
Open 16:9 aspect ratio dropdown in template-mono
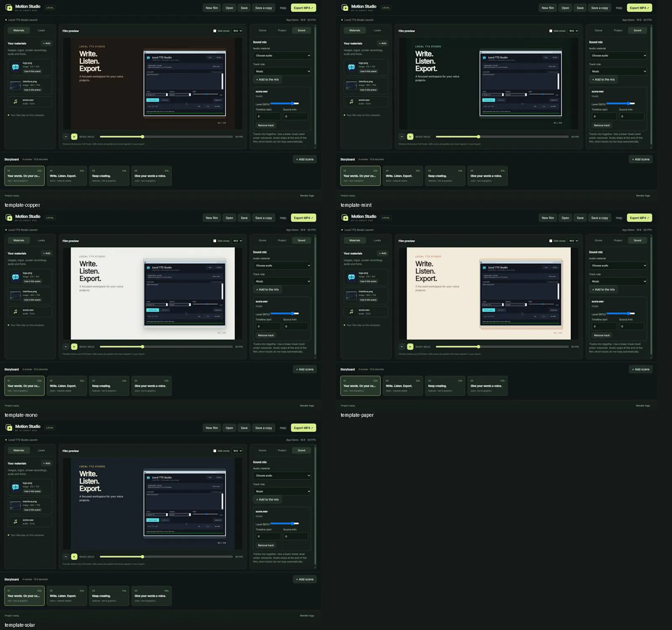238,241
